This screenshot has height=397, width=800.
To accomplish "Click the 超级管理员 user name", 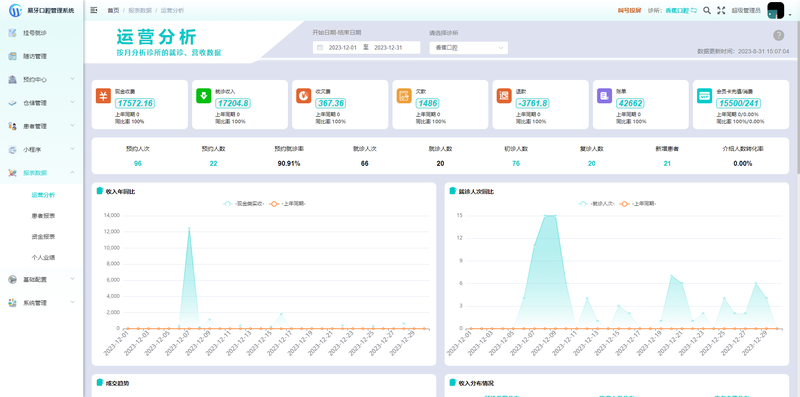I will (746, 10).
